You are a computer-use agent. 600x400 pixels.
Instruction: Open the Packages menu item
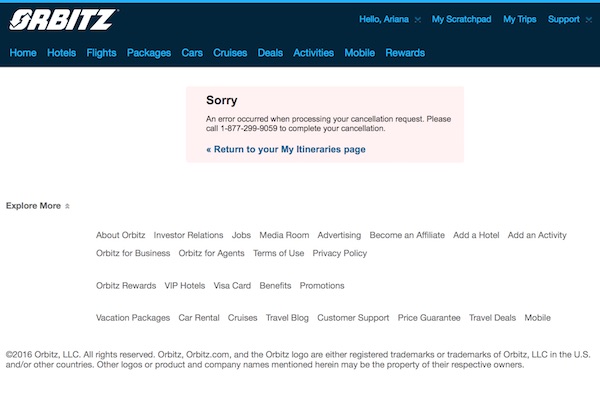click(x=149, y=53)
